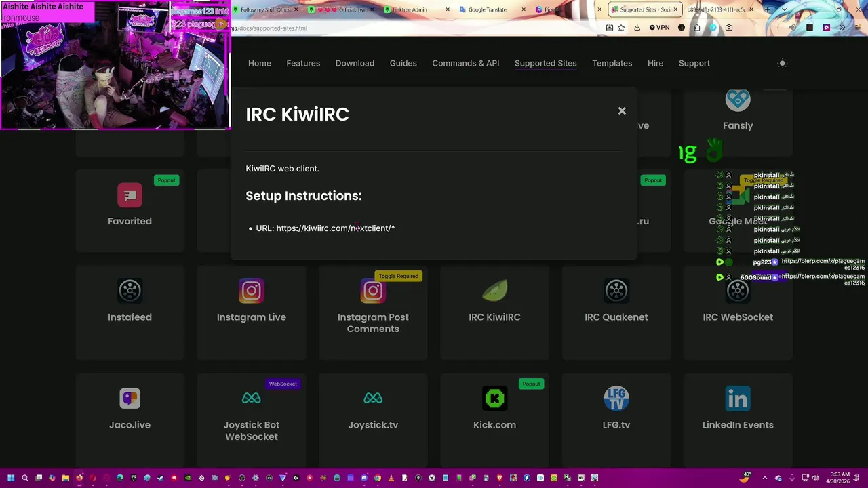The image size is (868, 488).
Task: Open the Home nav item
Action: (260, 63)
